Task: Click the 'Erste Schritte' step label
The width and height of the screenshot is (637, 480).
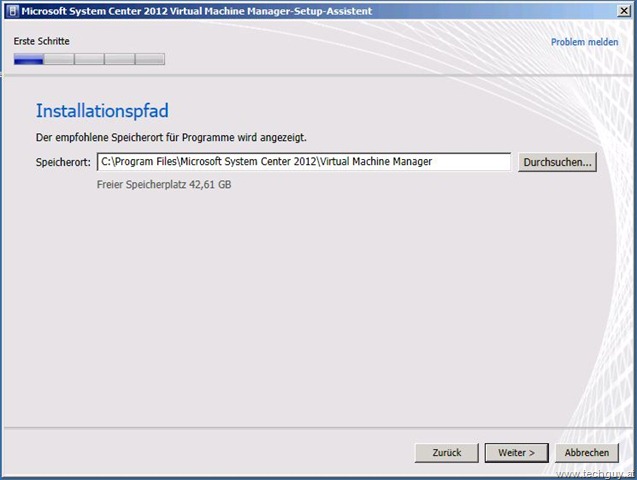Action: [x=41, y=41]
